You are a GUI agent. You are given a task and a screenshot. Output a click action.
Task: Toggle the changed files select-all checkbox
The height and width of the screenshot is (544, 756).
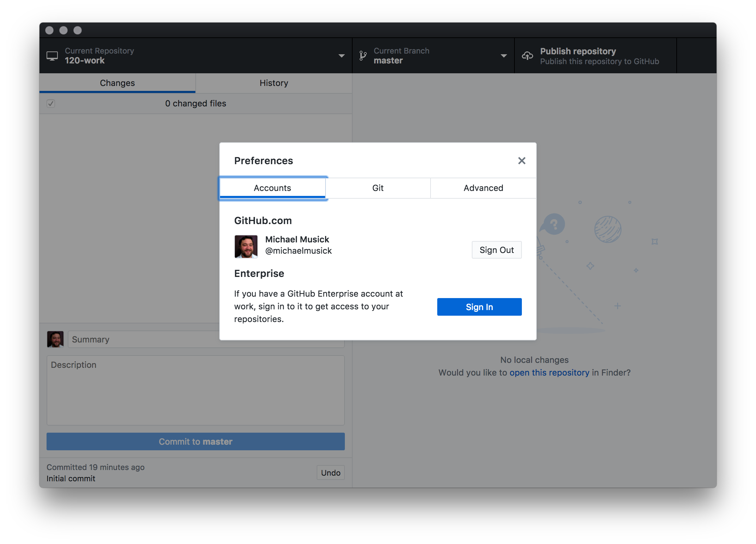click(x=51, y=104)
